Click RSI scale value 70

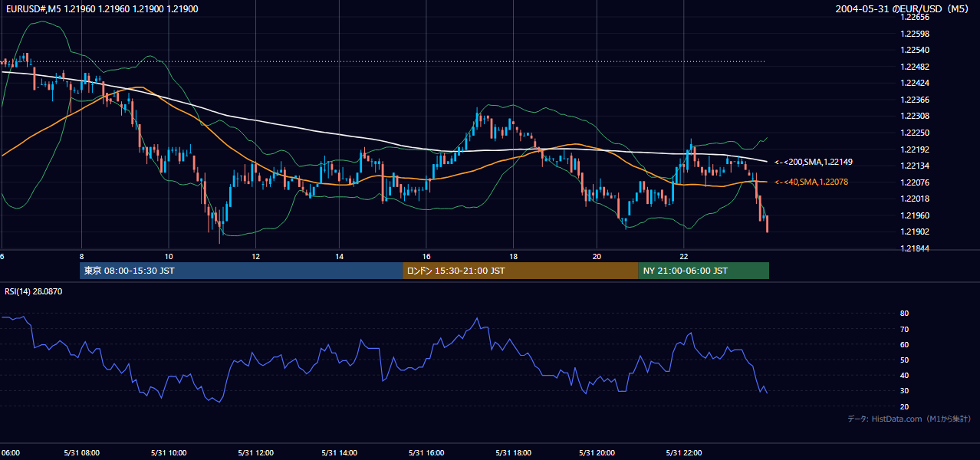(x=905, y=330)
